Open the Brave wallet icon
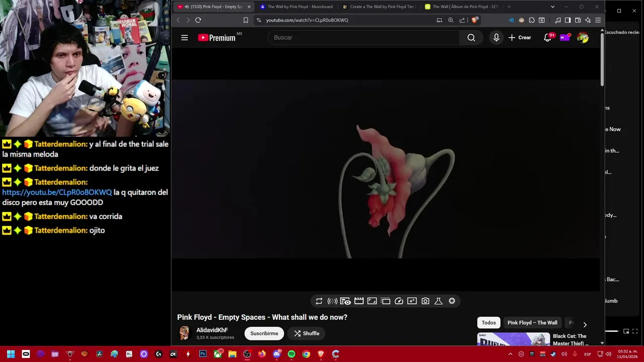 pyautogui.click(x=578, y=20)
